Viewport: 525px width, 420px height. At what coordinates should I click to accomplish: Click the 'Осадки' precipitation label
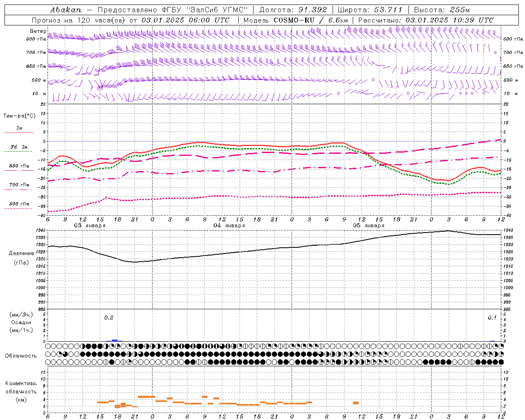[x=21, y=322]
